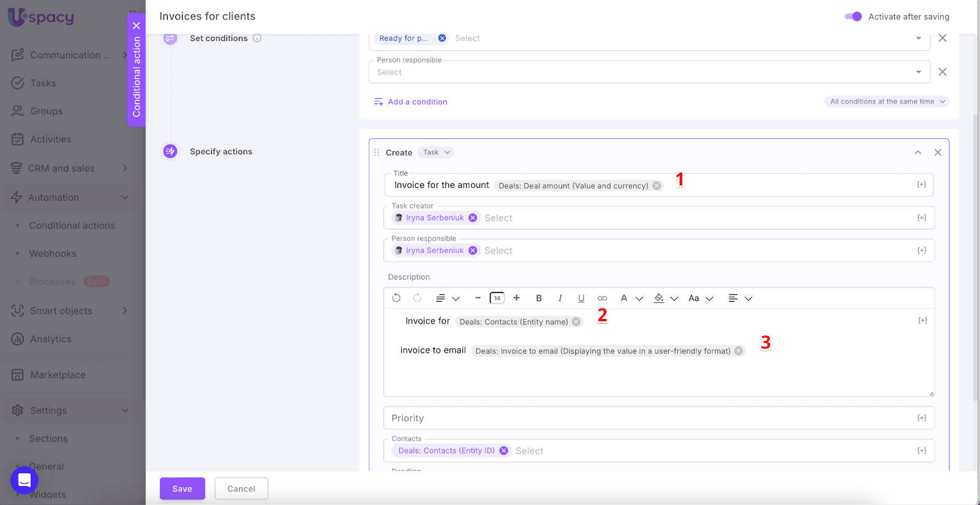Open Webhooks in the sidebar
This screenshot has width=980, height=505.
coord(53,253)
